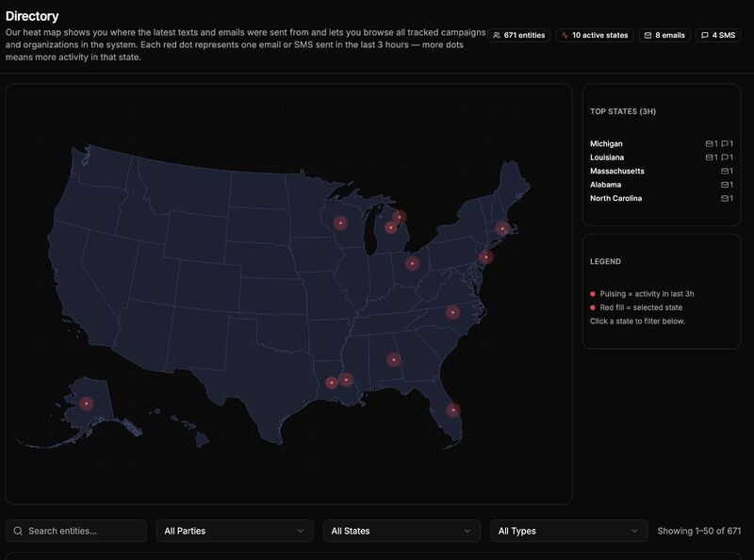Click the red dot beside Red fill legend entry
The height and width of the screenshot is (560, 754).
593,307
